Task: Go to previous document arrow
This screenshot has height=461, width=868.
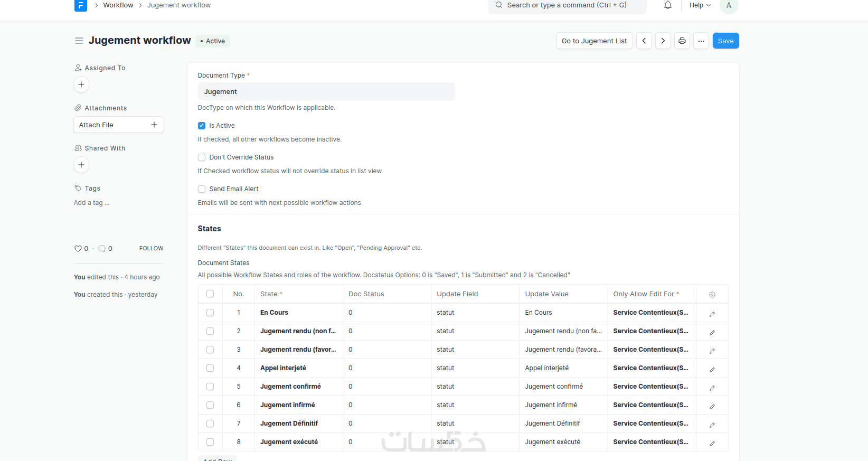Action: coord(644,41)
